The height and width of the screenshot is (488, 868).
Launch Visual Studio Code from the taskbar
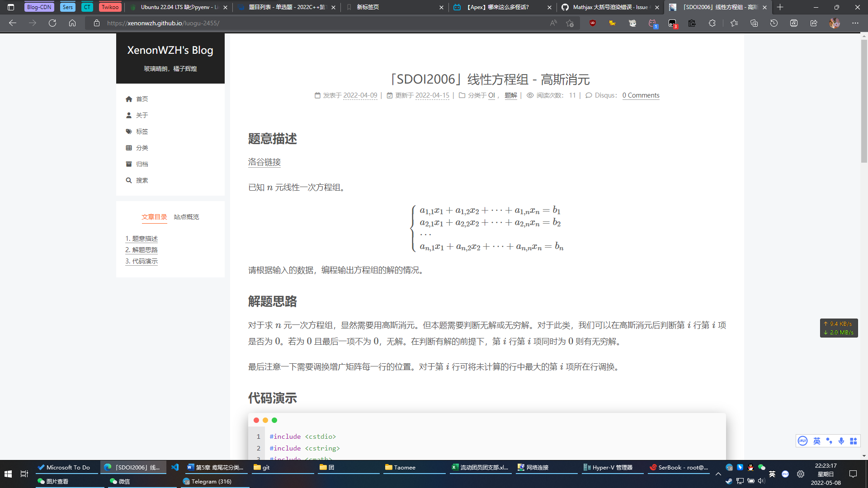tap(175, 467)
